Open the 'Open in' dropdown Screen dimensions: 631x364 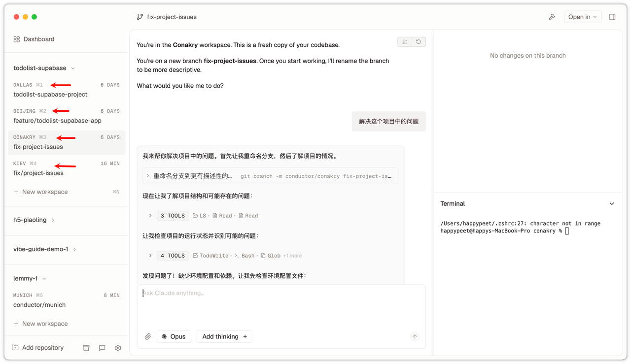pyautogui.click(x=582, y=17)
